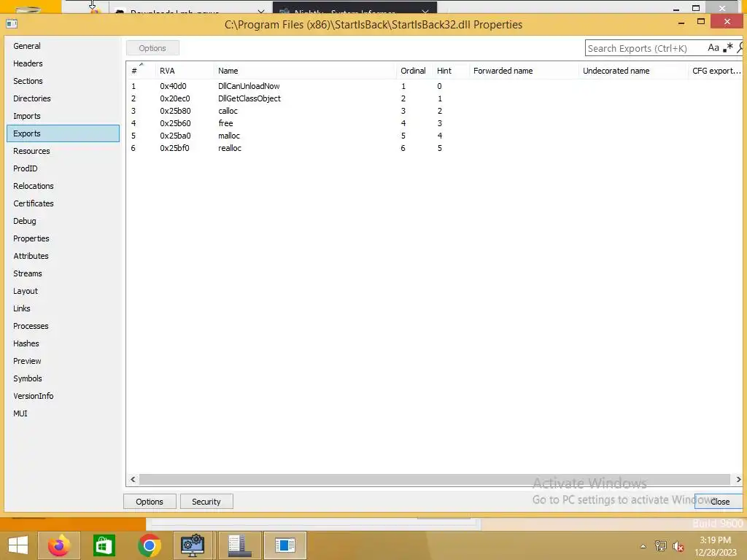747x560 pixels.
Task: Select the Exports page
Action: [x=63, y=133]
